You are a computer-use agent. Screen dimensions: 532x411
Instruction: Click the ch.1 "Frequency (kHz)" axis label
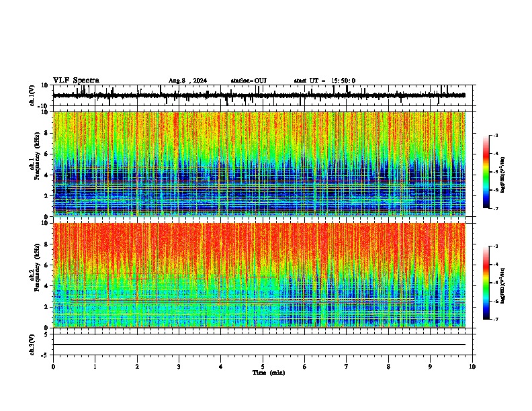37,156
